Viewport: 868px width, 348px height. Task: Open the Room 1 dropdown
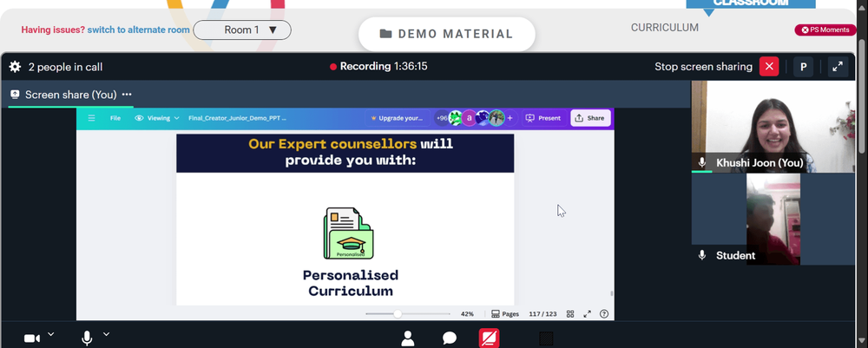(x=242, y=30)
